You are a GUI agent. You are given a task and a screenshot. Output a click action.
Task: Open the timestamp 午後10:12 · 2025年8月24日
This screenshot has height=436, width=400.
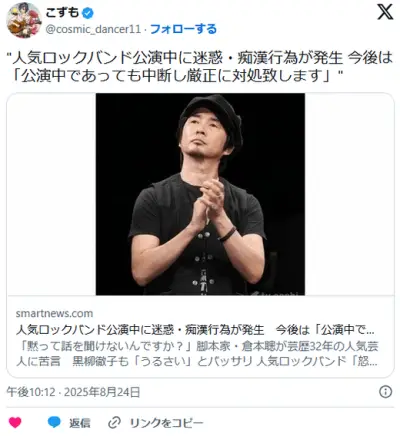(x=73, y=392)
